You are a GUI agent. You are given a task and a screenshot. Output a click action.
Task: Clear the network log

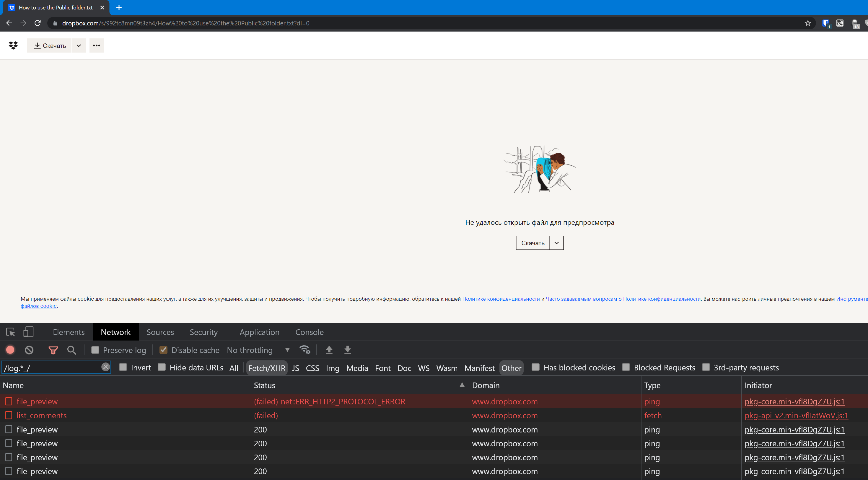(29, 350)
